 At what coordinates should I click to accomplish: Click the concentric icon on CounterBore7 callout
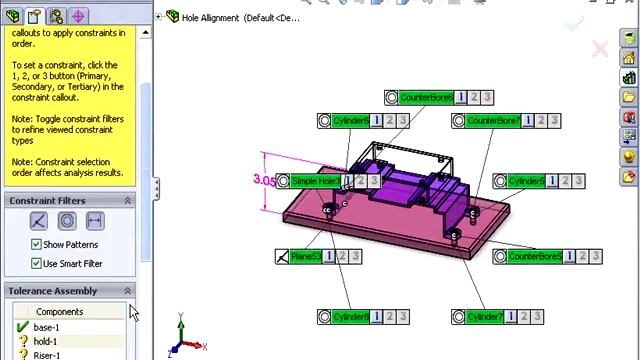pyautogui.click(x=458, y=121)
